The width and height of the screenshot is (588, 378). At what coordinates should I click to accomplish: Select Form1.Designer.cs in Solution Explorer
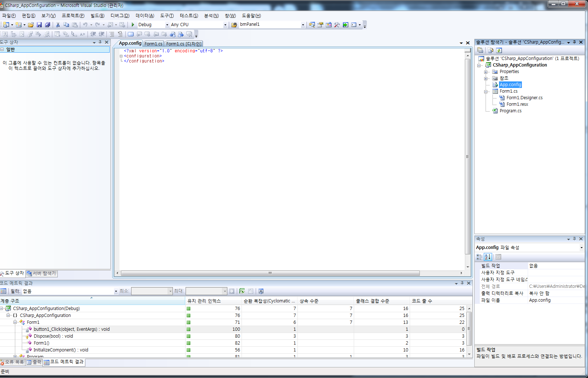(x=524, y=98)
